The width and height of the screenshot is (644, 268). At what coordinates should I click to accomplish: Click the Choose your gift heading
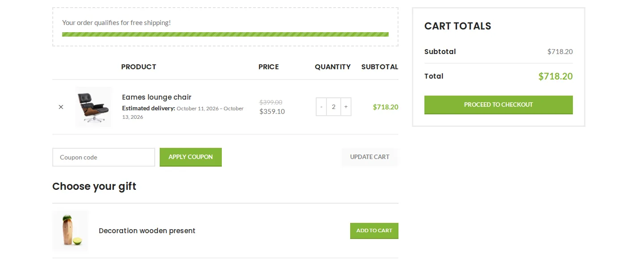click(x=94, y=186)
